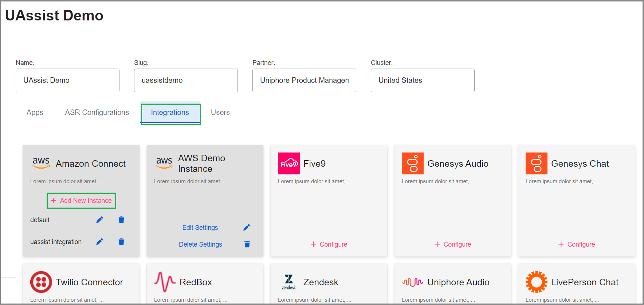Click the Amazon Connect aws logo
This screenshot has width=644, height=305.
[x=41, y=163]
